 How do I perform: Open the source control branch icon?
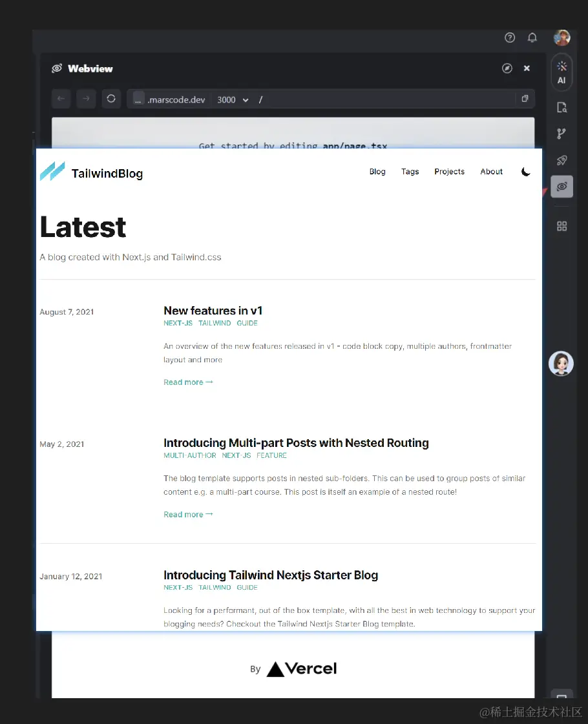562,134
